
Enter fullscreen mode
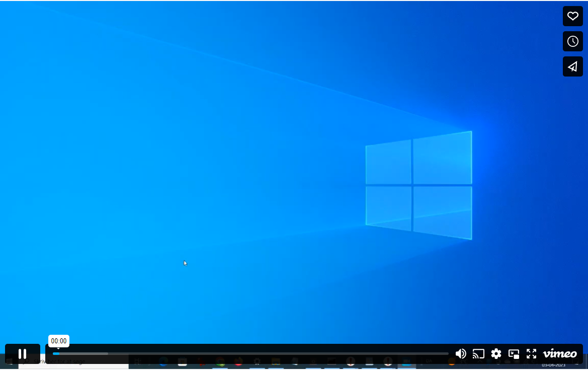531,354
